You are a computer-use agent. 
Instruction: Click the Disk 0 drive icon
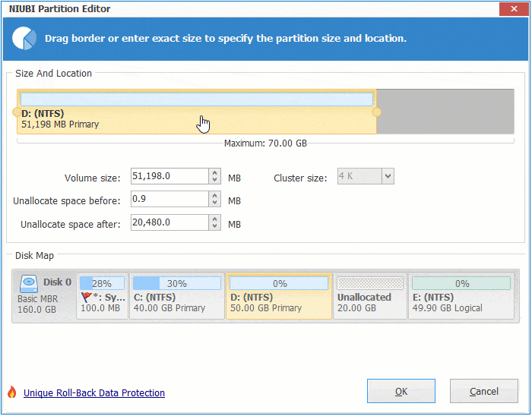pos(30,282)
